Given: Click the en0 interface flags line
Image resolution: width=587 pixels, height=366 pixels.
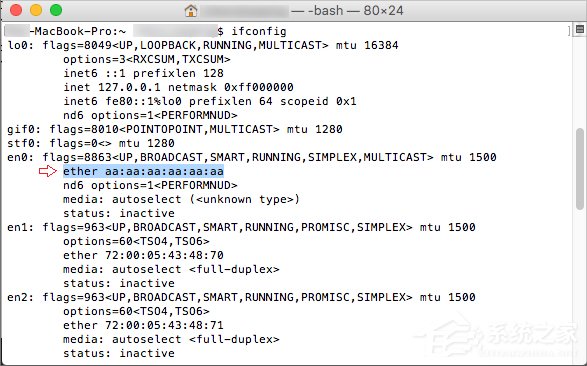Looking at the screenshot, I should tap(252, 157).
